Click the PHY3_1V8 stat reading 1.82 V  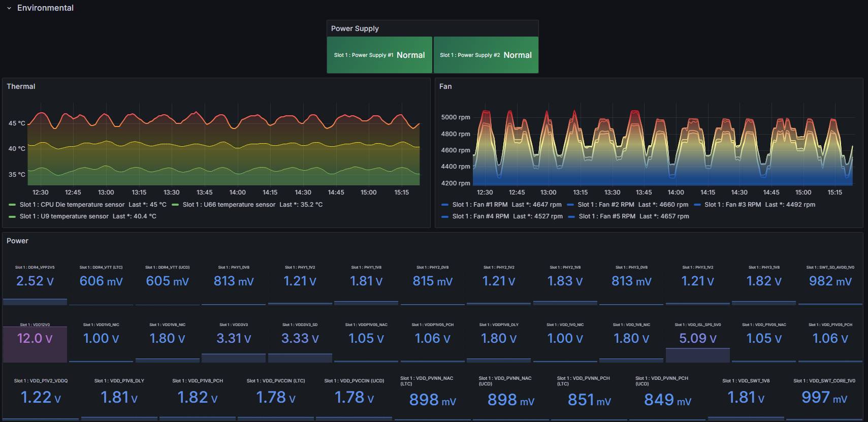764,281
